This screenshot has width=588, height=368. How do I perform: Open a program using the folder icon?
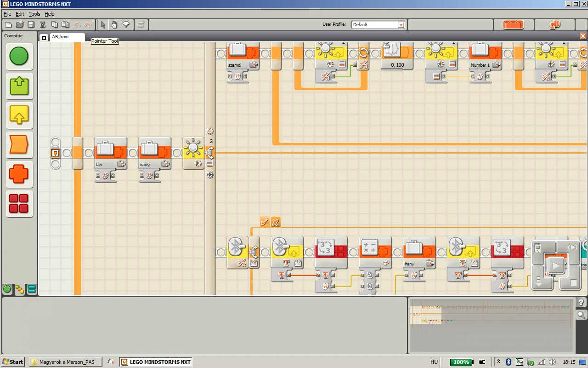point(20,24)
